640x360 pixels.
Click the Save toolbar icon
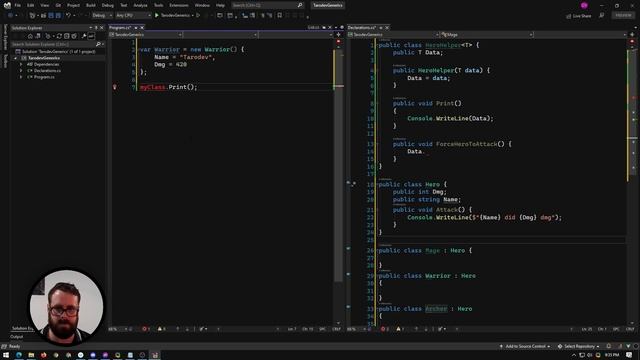click(x=51, y=15)
